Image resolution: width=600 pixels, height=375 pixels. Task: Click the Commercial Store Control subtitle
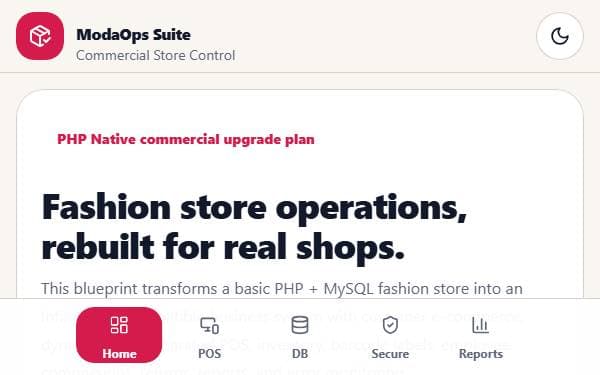pos(155,55)
